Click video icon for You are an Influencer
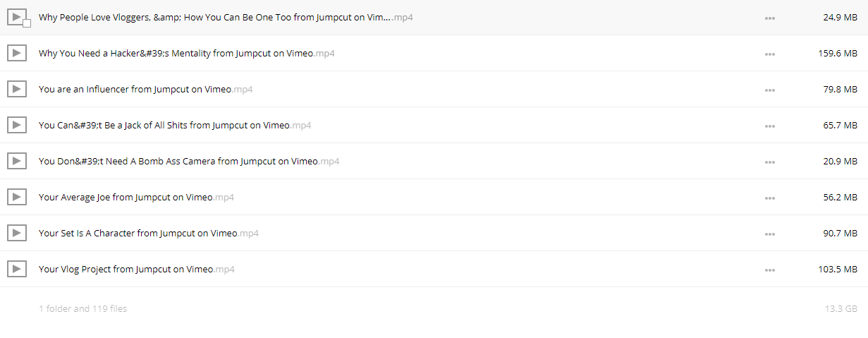The height and width of the screenshot is (338, 868). [16, 89]
